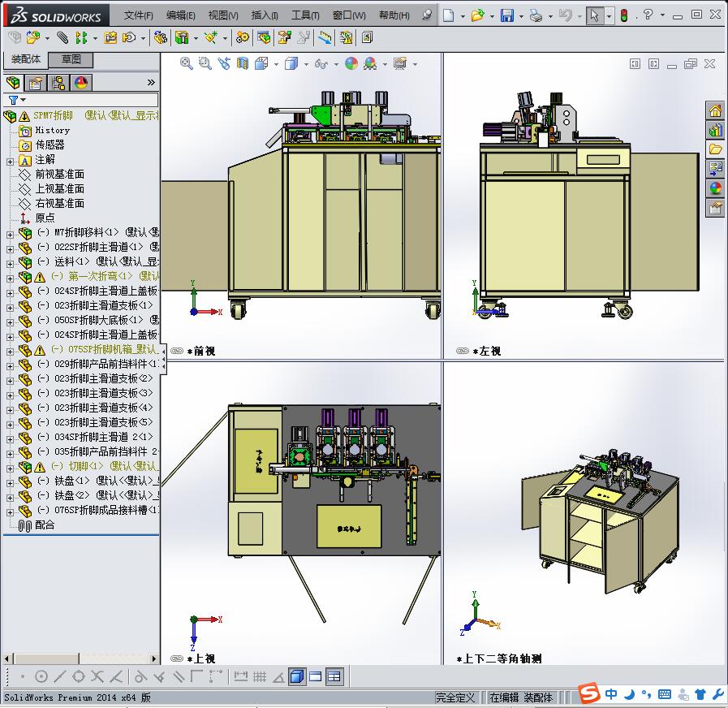Click the Edit Appearance color ball icon

[351, 63]
